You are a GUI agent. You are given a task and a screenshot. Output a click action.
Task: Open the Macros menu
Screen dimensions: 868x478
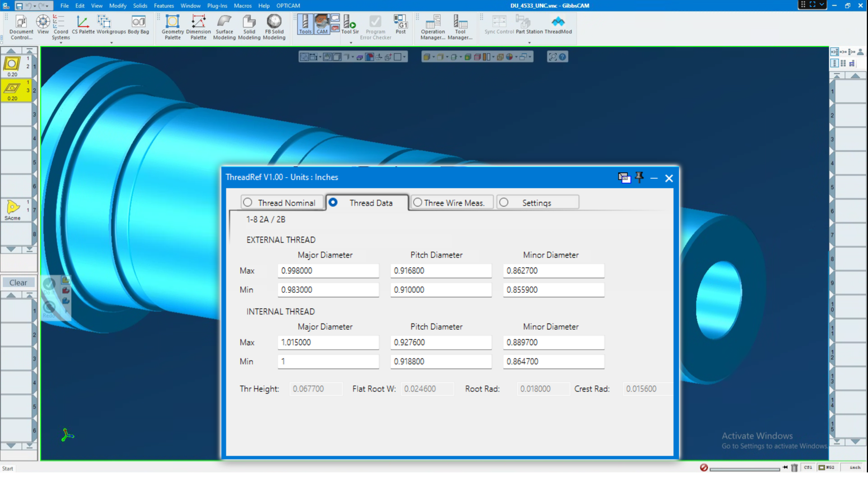click(242, 6)
